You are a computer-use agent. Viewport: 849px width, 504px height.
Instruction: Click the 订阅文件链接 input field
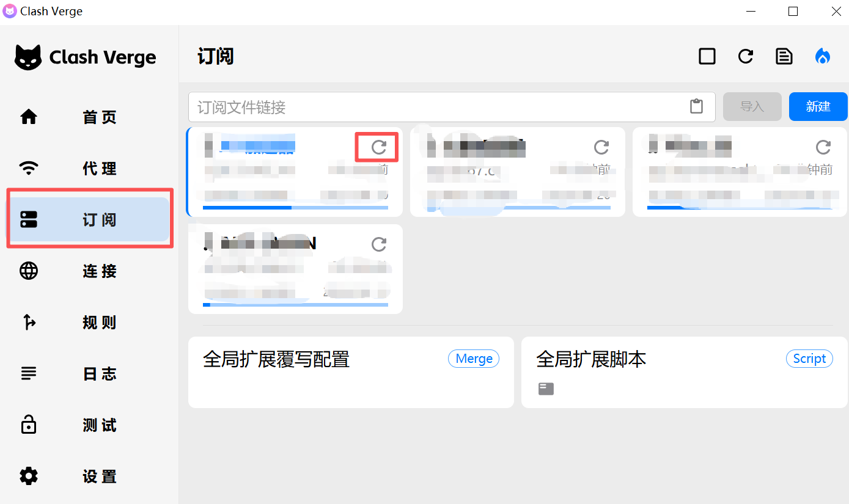[437, 108]
